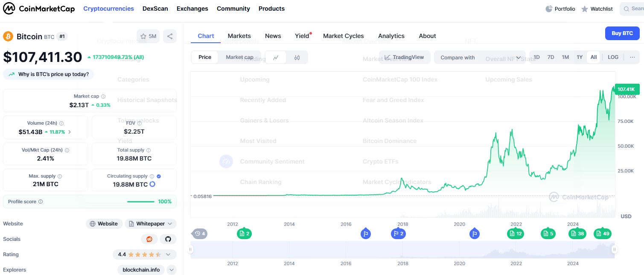Set chart range to 1M
Image resolution: width=644 pixels, height=275 pixels.
pyautogui.click(x=565, y=57)
